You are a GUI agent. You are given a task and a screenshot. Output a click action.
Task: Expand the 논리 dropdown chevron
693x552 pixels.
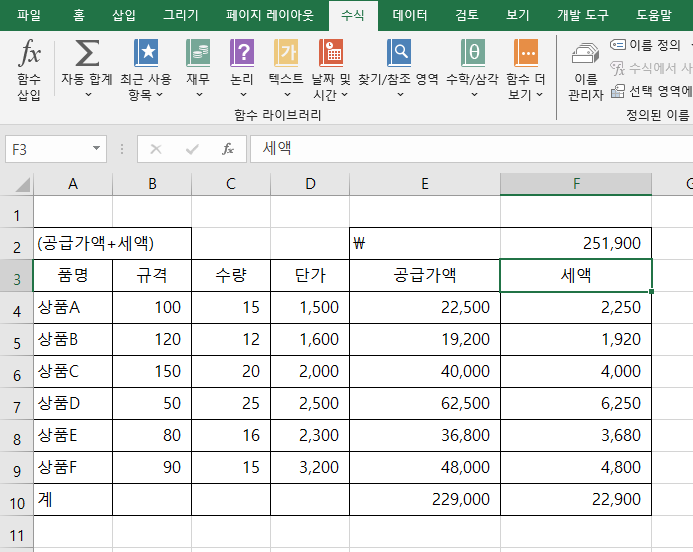[x=243, y=95]
